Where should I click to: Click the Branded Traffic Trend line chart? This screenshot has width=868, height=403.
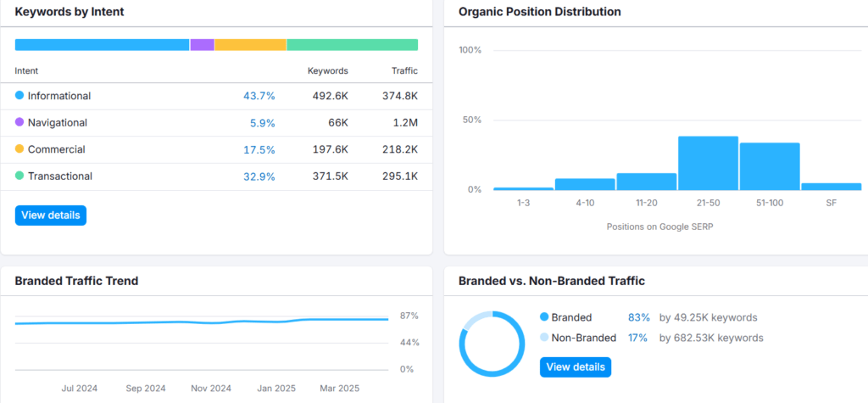tap(202, 343)
